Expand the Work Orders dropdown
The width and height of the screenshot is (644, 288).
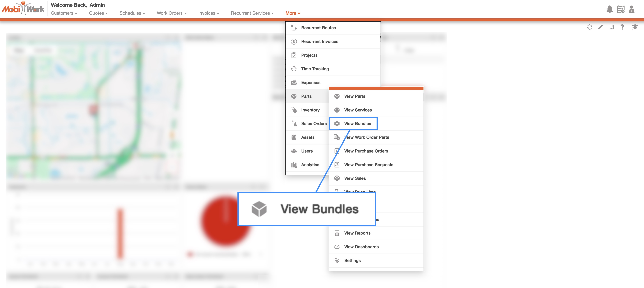pos(172,13)
